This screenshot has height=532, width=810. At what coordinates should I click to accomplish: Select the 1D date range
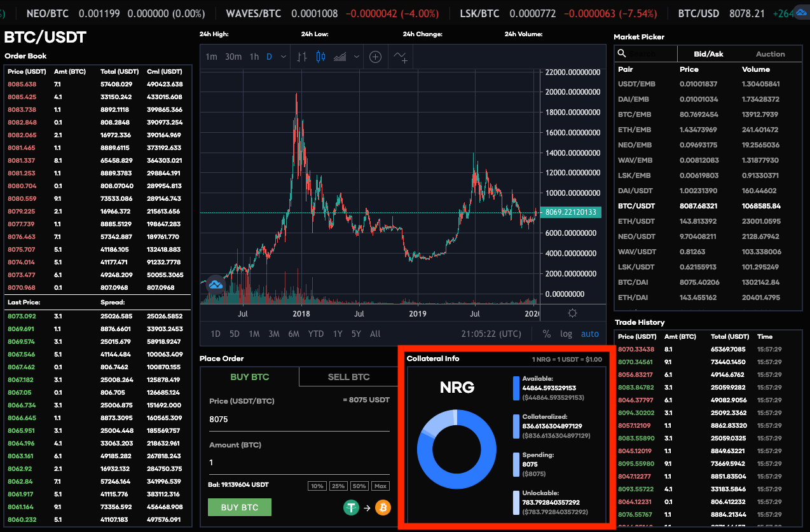click(x=216, y=334)
